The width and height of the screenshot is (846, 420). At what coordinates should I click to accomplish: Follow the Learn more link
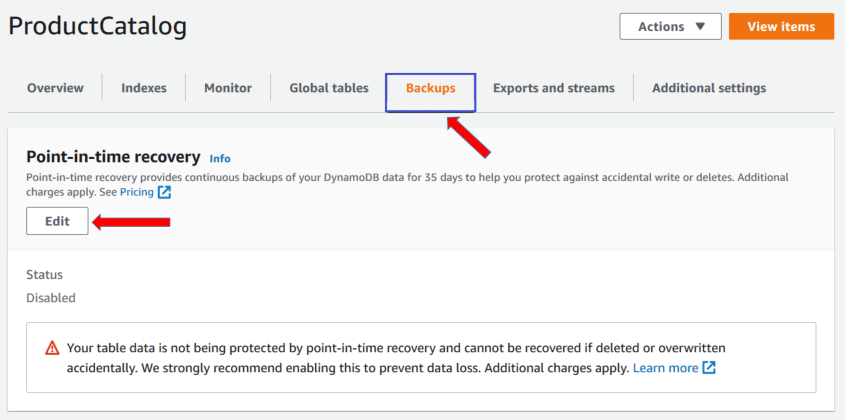point(665,368)
